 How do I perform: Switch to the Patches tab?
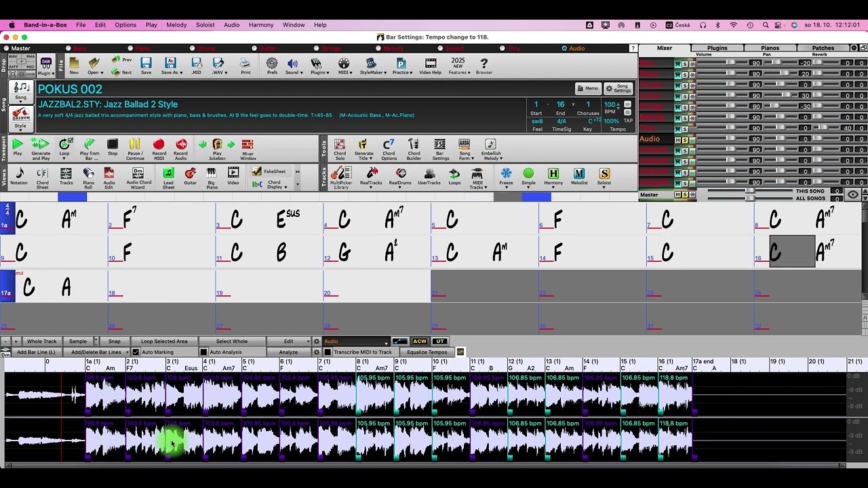click(823, 48)
